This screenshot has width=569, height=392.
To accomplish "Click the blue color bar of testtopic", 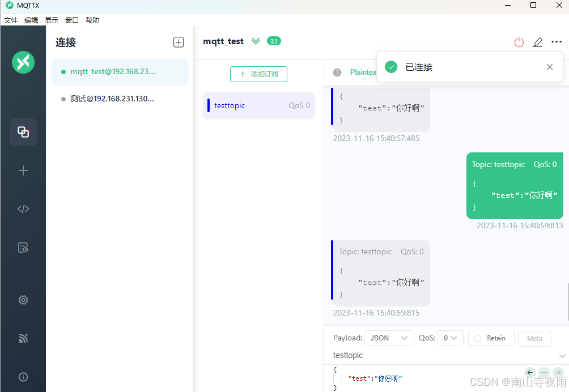I will coord(209,105).
